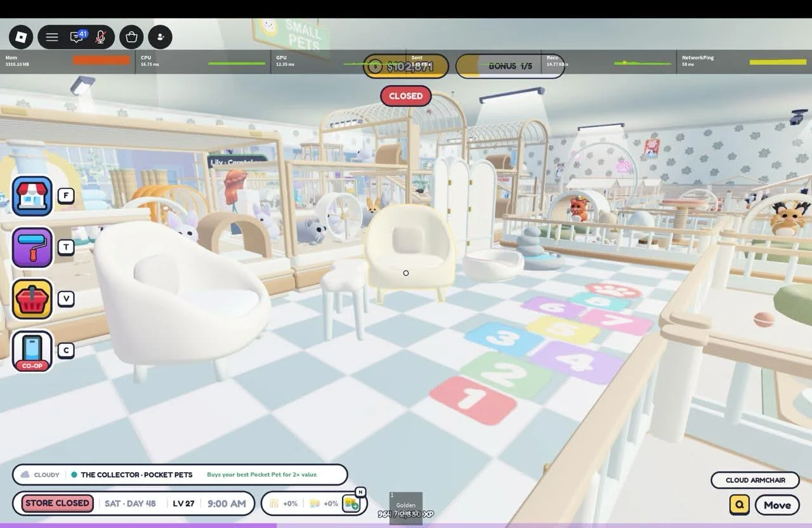812x528 pixels.
Task: Click the Mem performance stat
Action: point(68,61)
